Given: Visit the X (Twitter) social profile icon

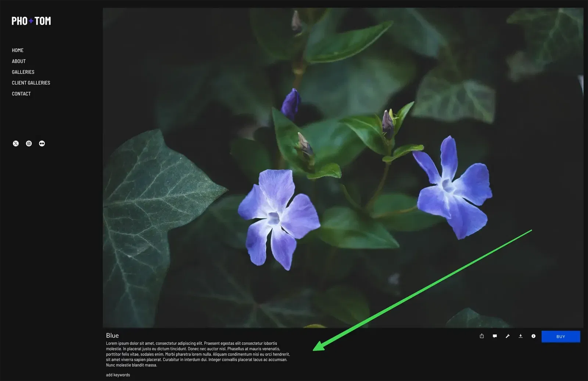Looking at the screenshot, I should pyautogui.click(x=16, y=144).
